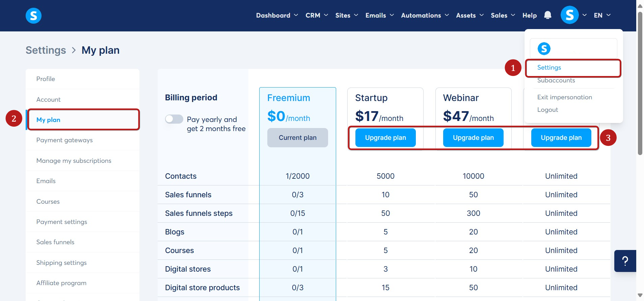The image size is (644, 301).
Task: Toggle yearly billing period switch
Action: pyautogui.click(x=174, y=119)
